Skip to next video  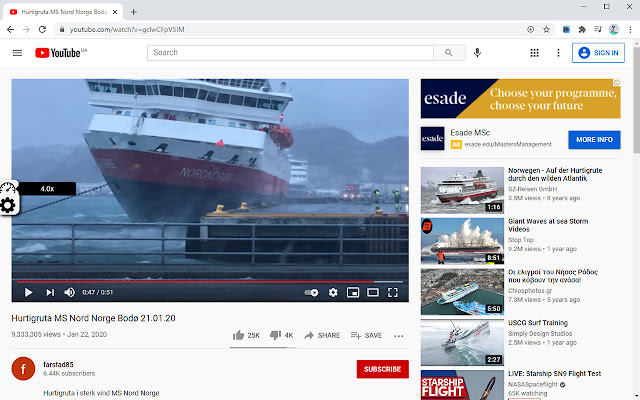tap(50, 292)
